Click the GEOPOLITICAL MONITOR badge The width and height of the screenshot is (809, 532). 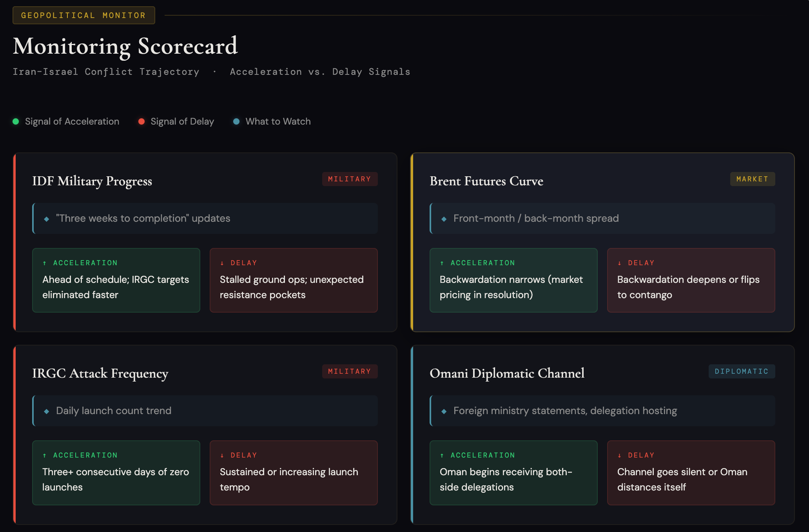[83, 15]
